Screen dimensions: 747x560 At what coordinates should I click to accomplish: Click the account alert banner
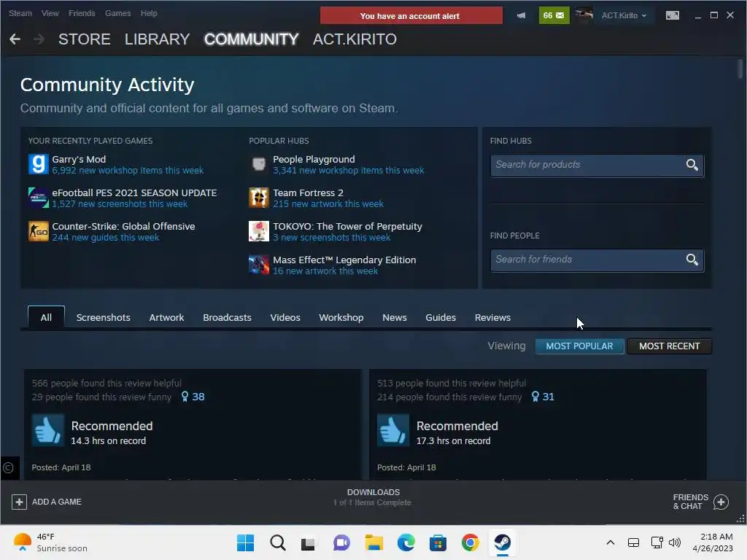point(411,15)
